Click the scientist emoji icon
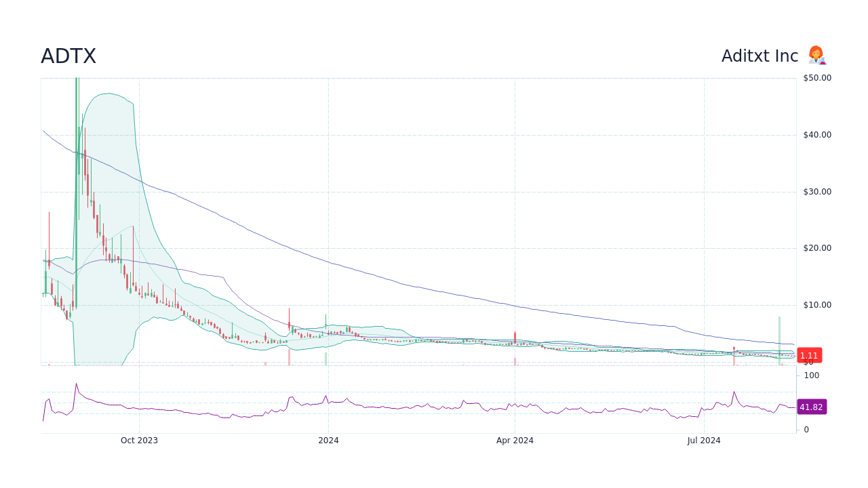 click(816, 56)
